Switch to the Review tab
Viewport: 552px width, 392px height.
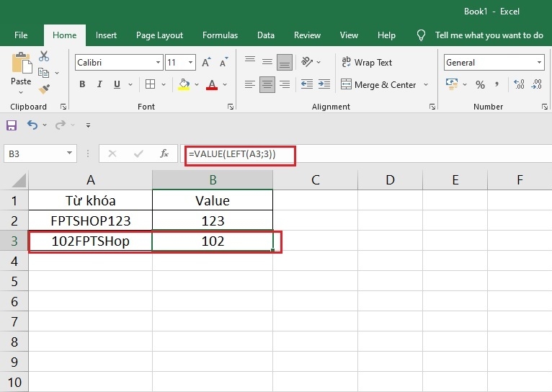tap(307, 35)
